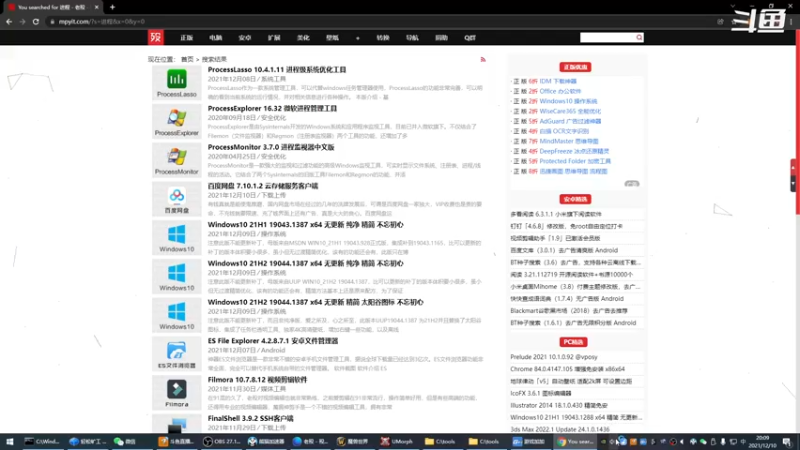Open DeepFreeze discount link
The height and width of the screenshot is (450, 800).
tap(574, 152)
